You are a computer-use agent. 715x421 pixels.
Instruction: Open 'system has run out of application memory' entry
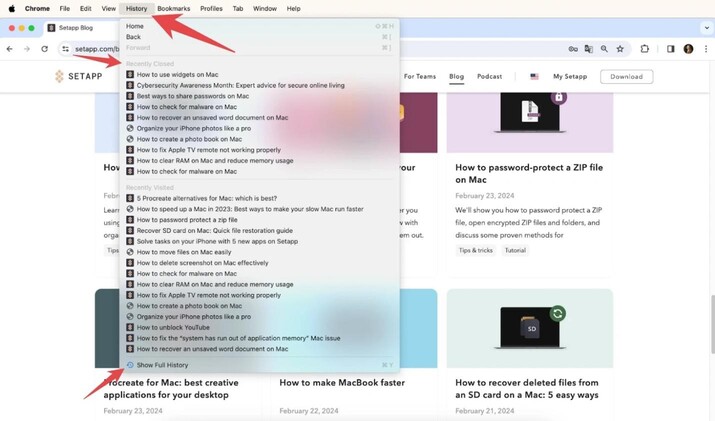[259, 338]
